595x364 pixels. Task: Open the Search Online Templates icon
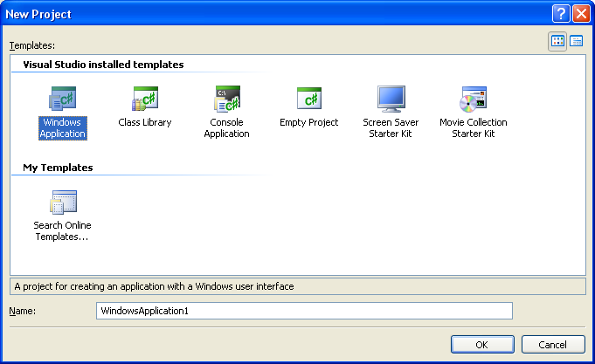coord(64,203)
